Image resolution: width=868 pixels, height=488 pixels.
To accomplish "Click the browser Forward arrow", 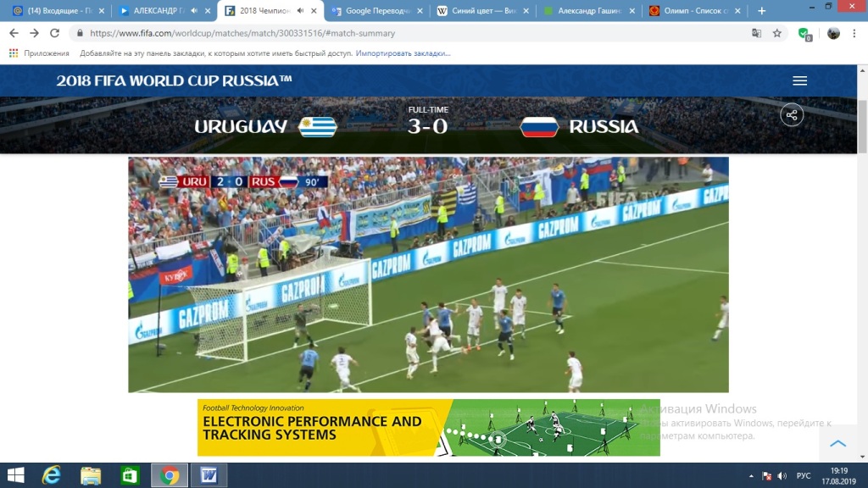I will click(x=34, y=33).
